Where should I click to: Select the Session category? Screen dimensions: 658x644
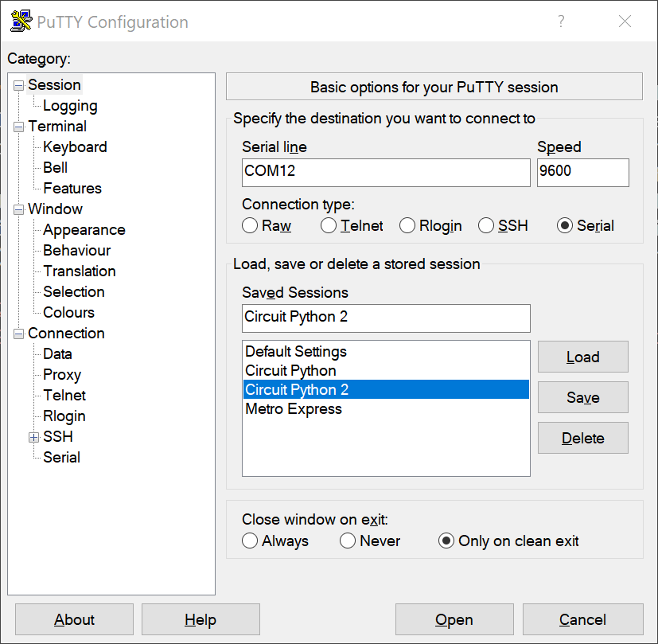(54, 85)
